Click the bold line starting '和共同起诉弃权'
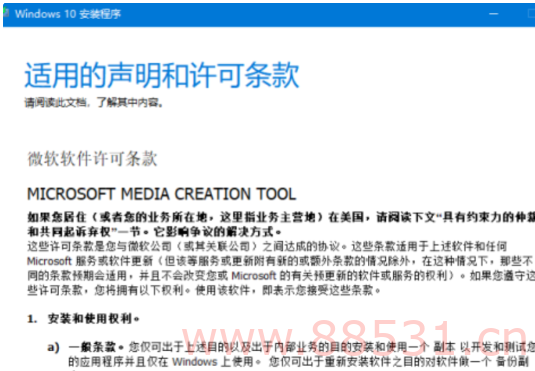This screenshot has height=371, width=535. pyautogui.click(x=154, y=232)
